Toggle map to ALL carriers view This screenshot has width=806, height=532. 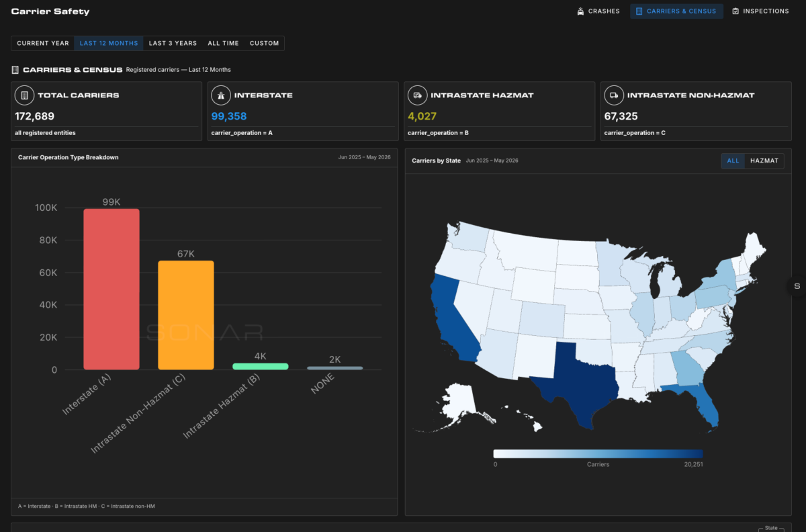(x=733, y=161)
